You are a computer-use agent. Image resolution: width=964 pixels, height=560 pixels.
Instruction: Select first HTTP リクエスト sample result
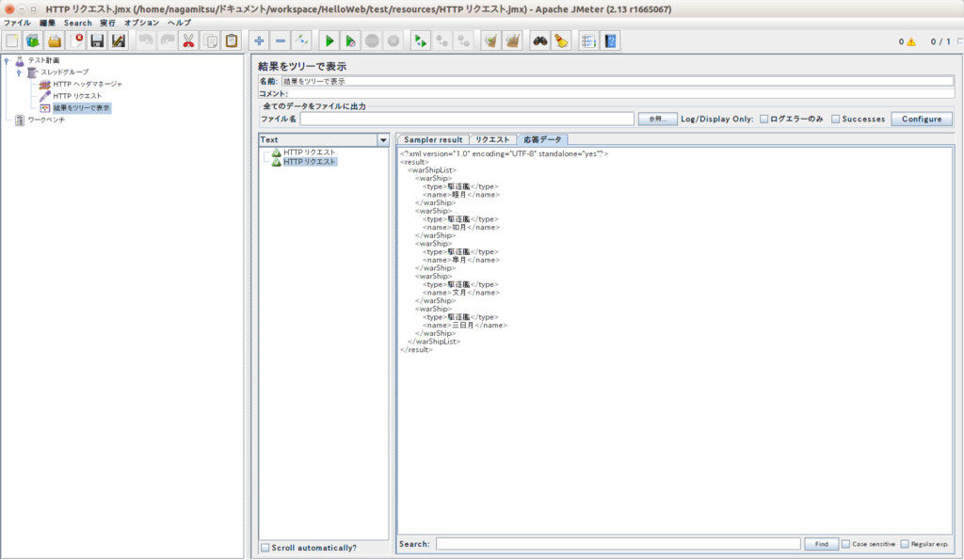[309, 152]
